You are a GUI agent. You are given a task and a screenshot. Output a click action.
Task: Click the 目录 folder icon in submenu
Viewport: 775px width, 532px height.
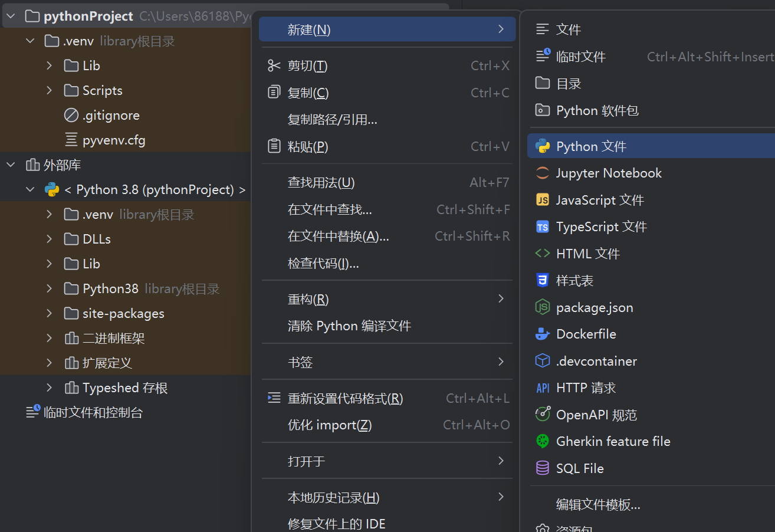click(543, 83)
